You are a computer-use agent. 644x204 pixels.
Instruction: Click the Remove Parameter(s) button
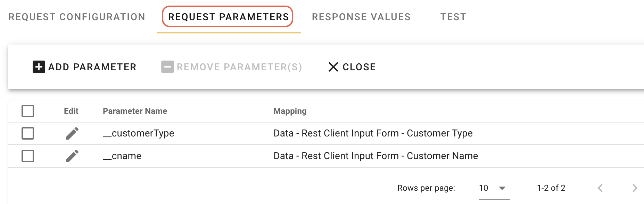(232, 67)
